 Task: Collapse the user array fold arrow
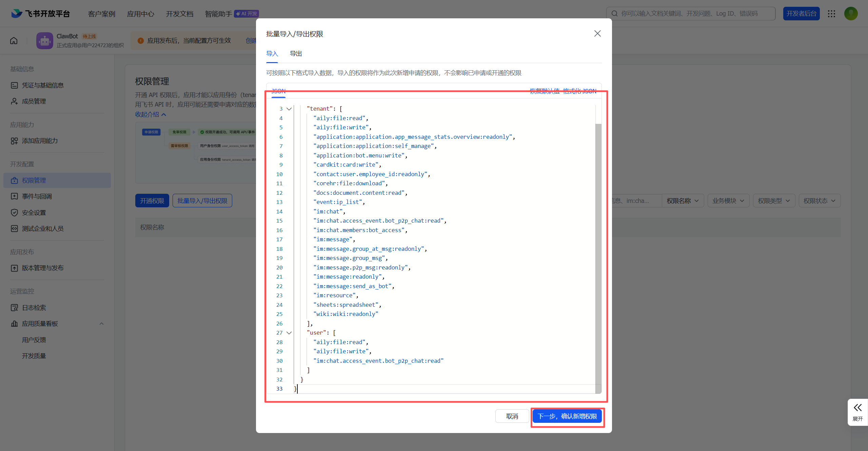[x=289, y=333]
